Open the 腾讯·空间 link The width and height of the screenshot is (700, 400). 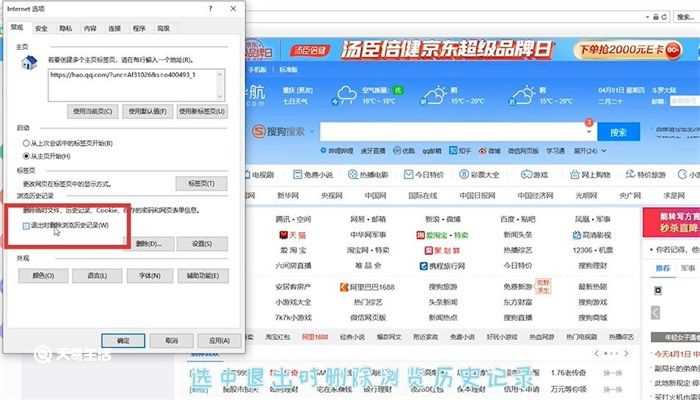[293, 219]
